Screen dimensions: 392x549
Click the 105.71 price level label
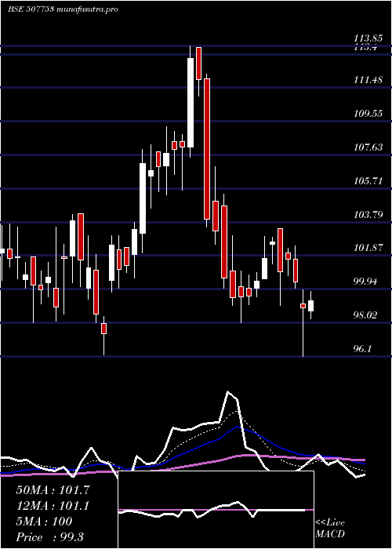coord(368,181)
